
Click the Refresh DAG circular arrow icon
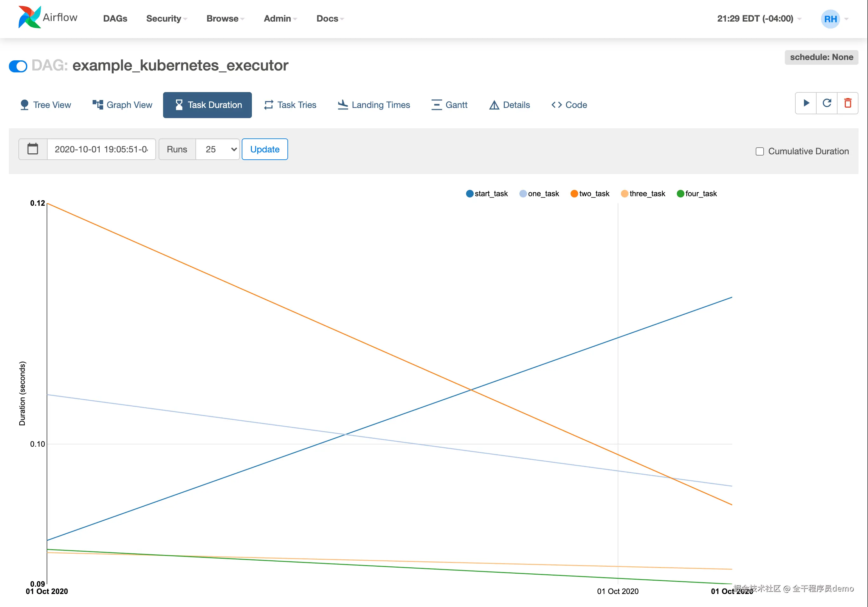coord(827,103)
